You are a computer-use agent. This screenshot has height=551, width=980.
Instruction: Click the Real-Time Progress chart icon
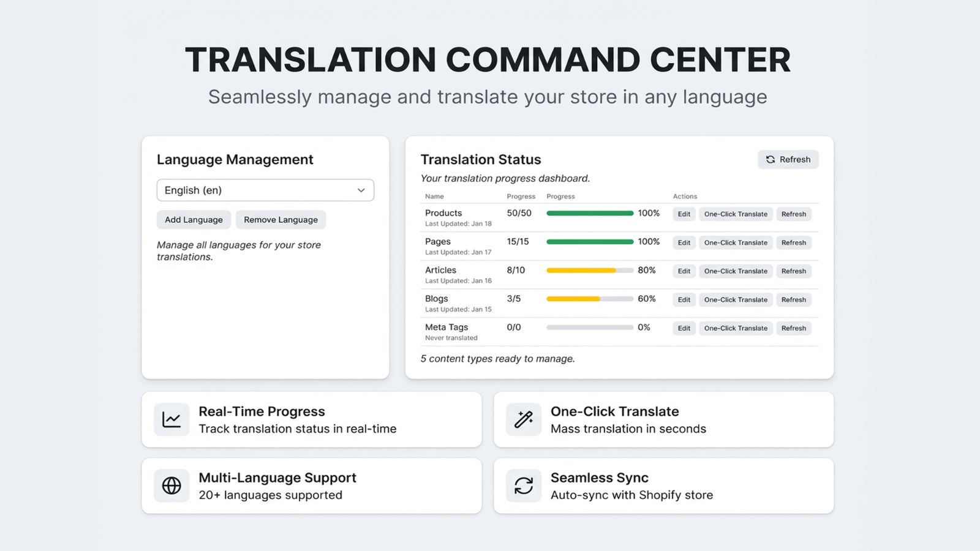pos(171,419)
